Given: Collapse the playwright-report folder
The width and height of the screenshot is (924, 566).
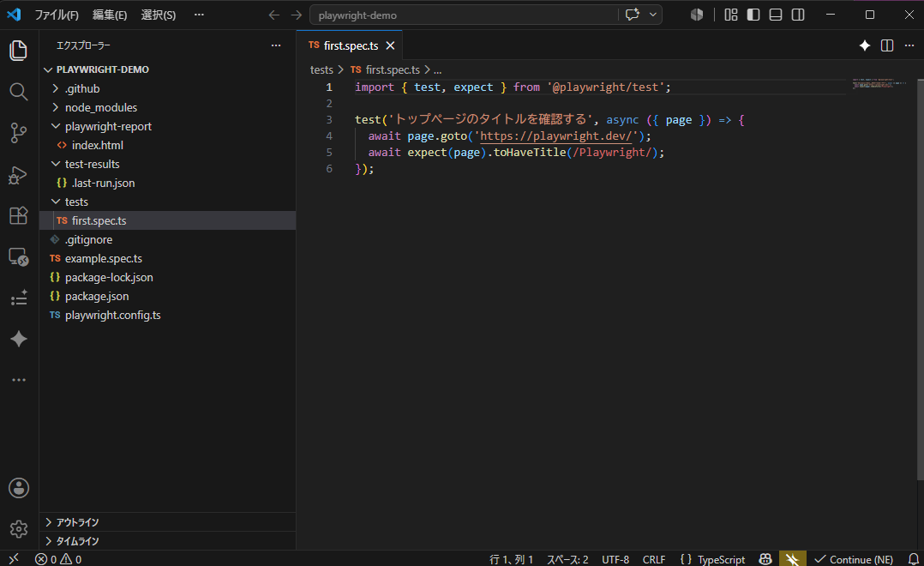Looking at the screenshot, I should [167, 126].
